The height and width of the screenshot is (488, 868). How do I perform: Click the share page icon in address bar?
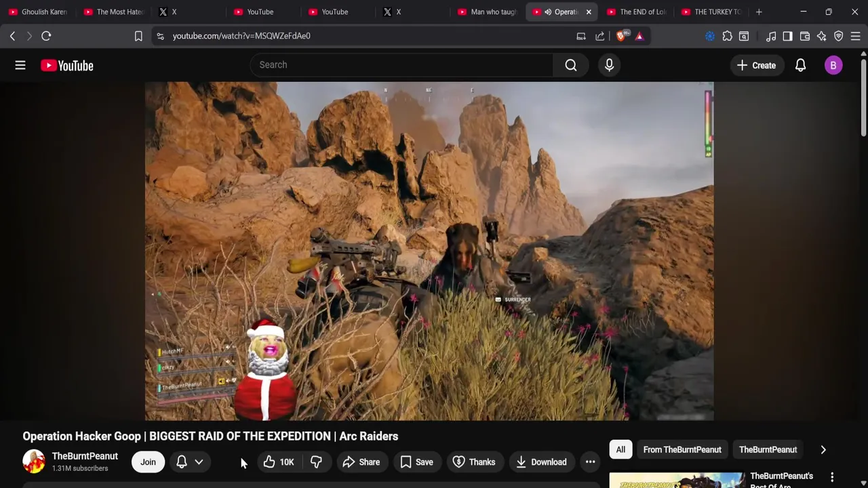click(600, 36)
